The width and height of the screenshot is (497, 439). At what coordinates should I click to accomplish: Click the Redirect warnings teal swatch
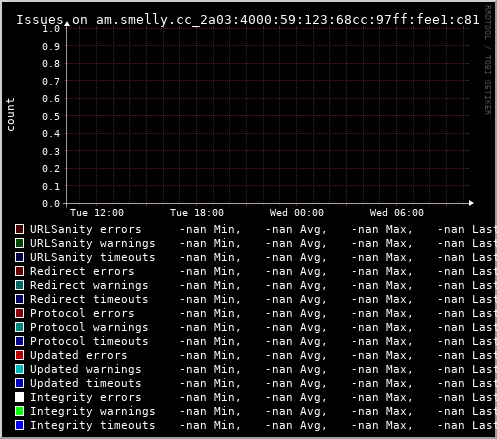click(20, 285)
